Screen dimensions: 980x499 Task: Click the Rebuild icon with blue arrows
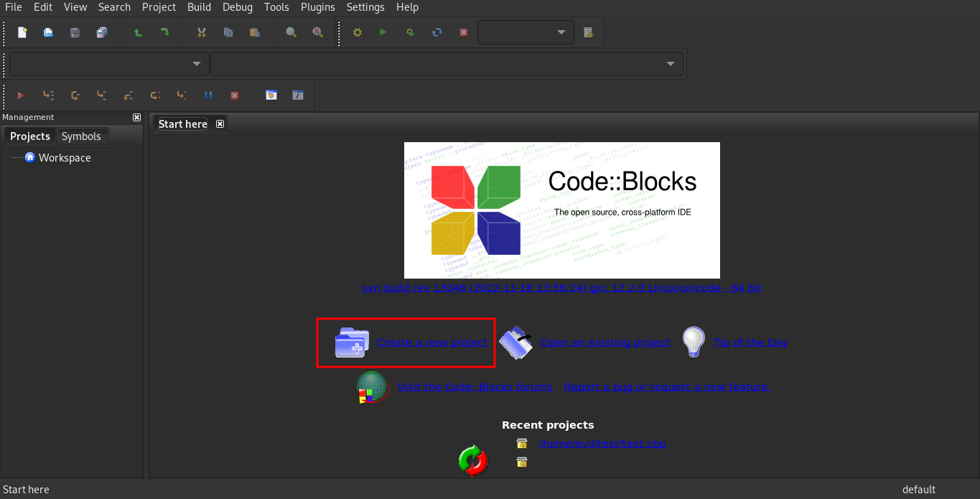437,32
